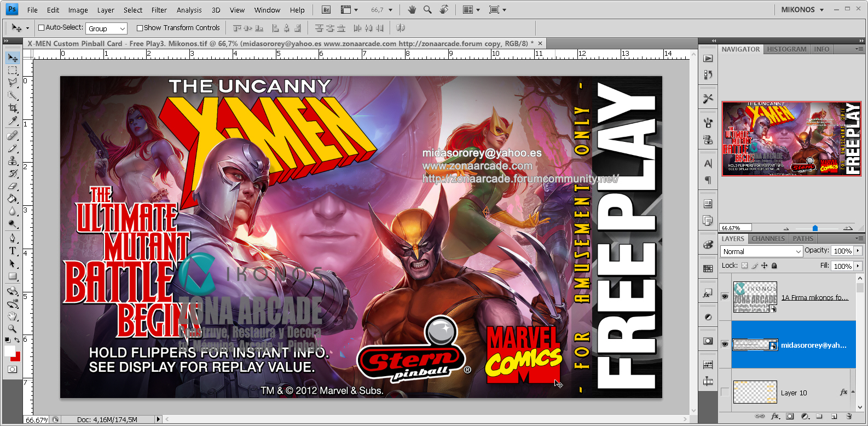Select the Hand tool in toolbox
Screen dimensions: 868x426
point(13,316)
